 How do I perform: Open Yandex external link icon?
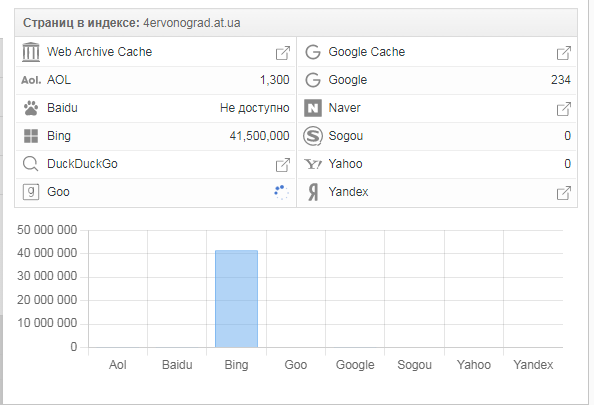[x=564, y=193]
